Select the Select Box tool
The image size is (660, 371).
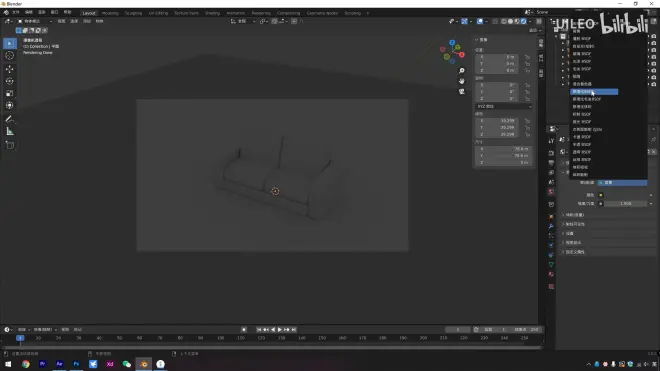pyautogui.click(x=10, y=43)
